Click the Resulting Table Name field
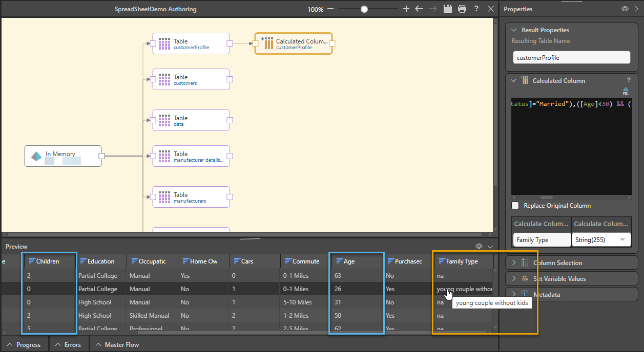The height and width of the screenshot is (352, 644). (x=571, y=58)
